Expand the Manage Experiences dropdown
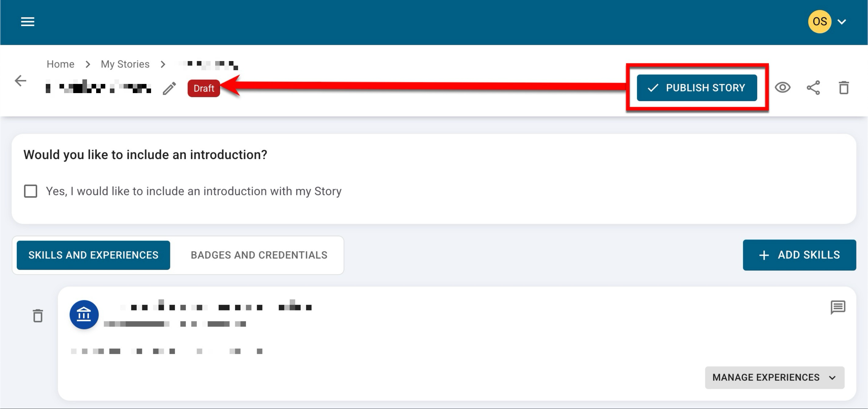The height and width of the screenshot is (409, 868). point(774,377)
